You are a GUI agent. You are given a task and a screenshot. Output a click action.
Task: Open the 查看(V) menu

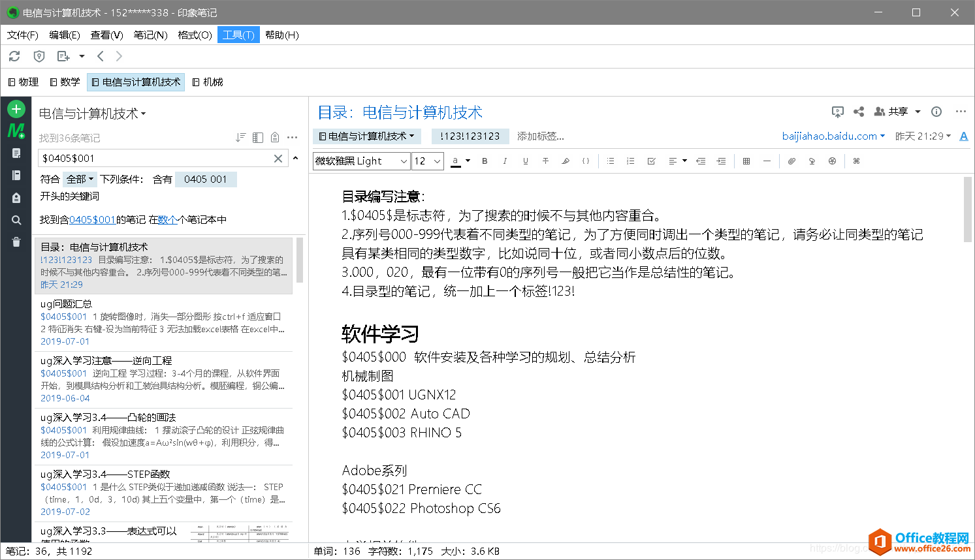pyautogui.click(x=107, y=35)
